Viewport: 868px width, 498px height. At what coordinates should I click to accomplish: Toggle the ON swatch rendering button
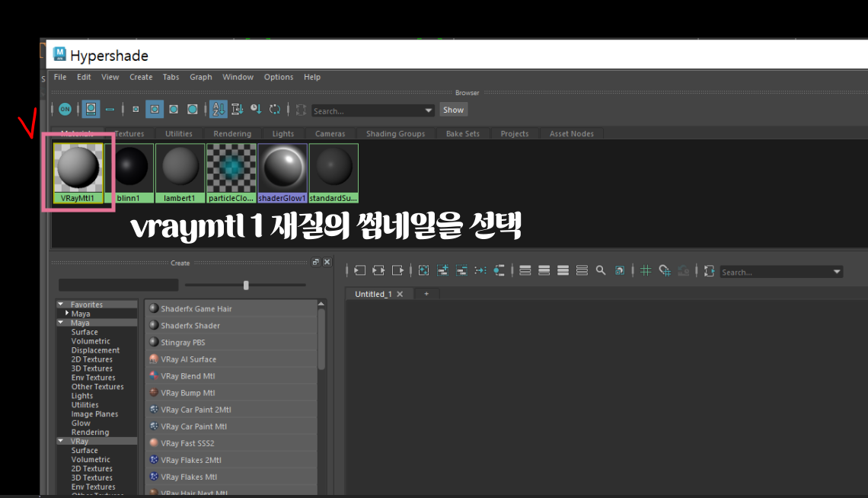click(65, 110)
